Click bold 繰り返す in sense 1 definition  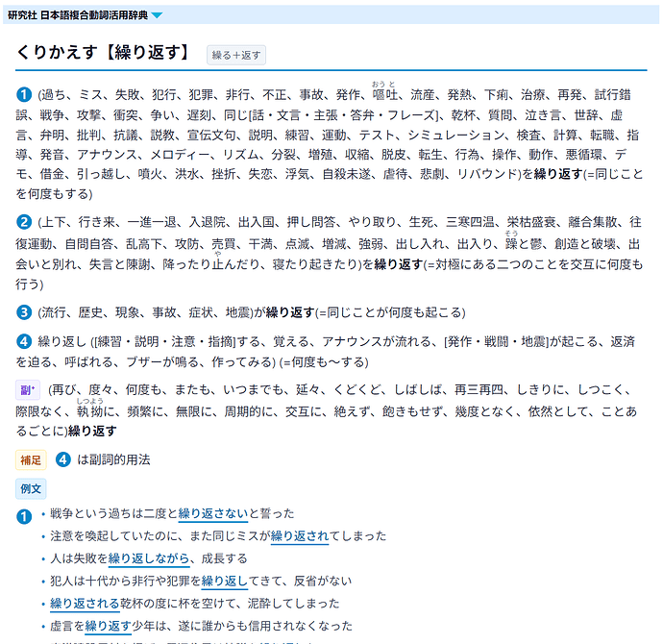click(558, 174)
